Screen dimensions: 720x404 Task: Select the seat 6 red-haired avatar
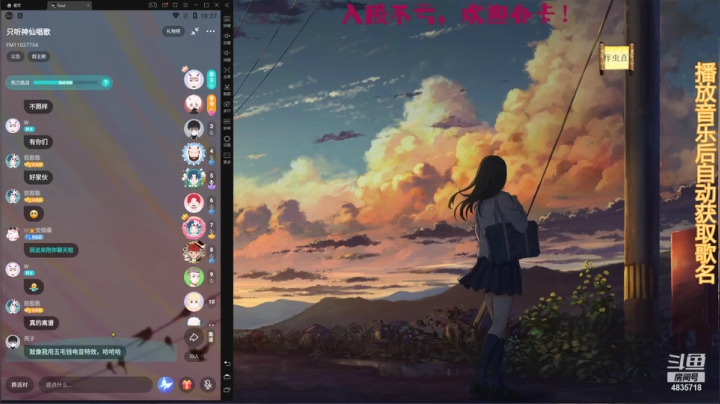pos(194,203)
